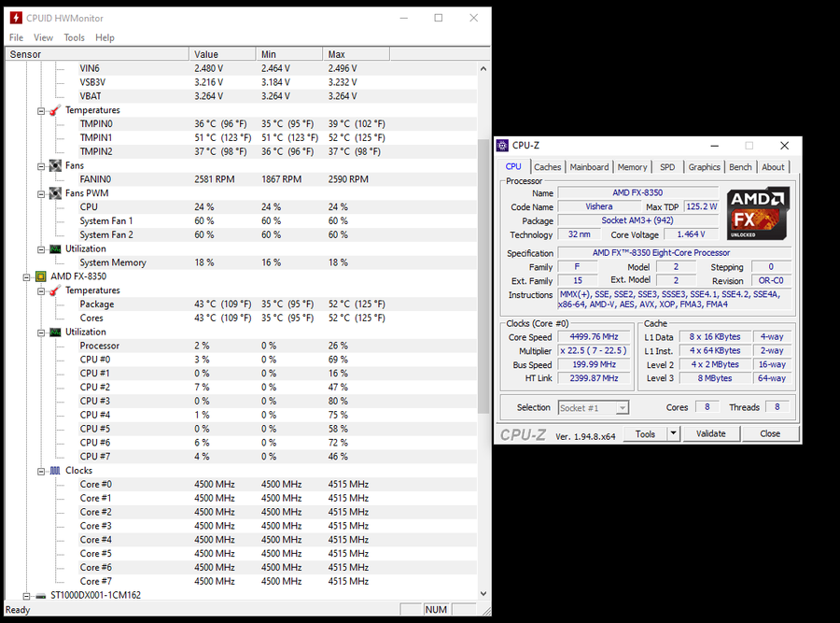840x623 pixels.
Task: Collapse the Clocks tree node
Action: 41,472
